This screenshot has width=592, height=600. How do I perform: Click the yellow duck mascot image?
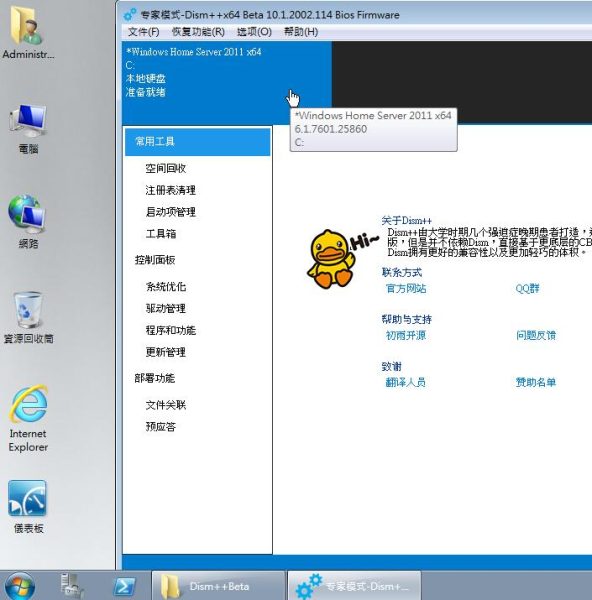[331, 259]
